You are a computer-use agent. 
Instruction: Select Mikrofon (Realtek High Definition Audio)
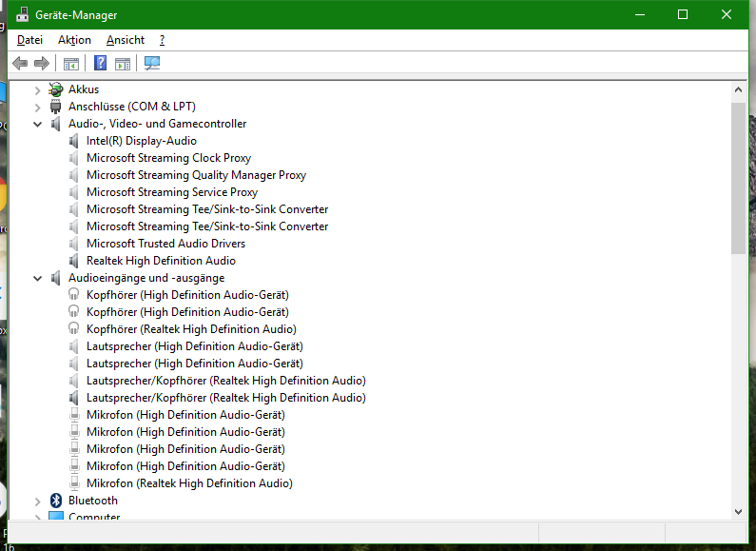pos(189,483)
